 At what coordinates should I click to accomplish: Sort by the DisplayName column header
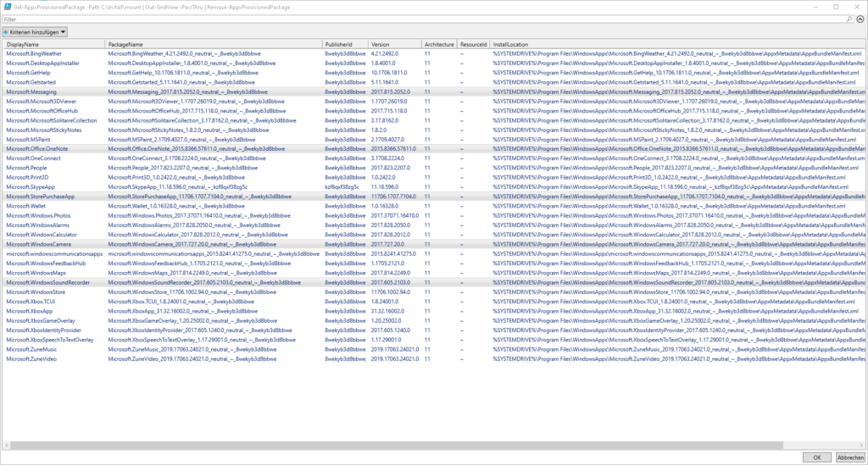click(x=53, y=44)
